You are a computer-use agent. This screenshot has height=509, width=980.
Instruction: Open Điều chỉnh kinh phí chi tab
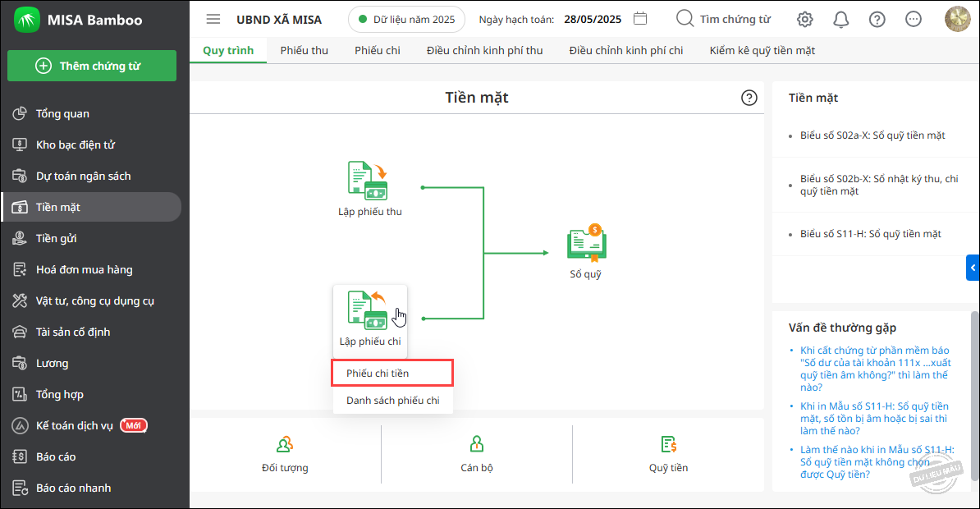coord(626,51)
